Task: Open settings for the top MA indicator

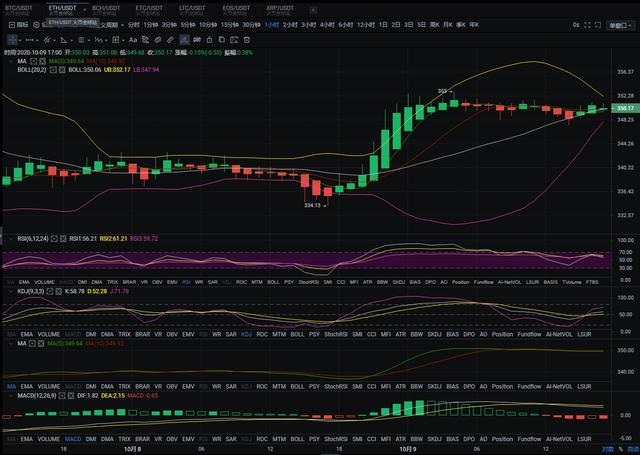Action: (x=33, y=61)
